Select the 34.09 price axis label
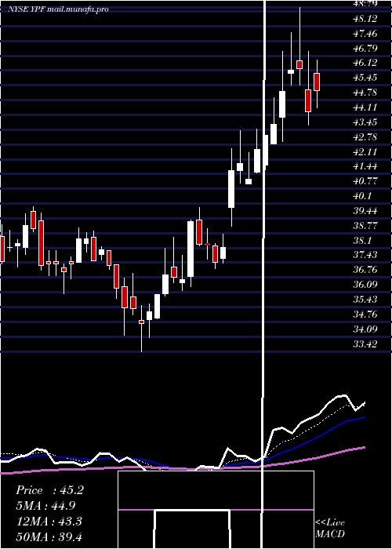 coord(365,329)
